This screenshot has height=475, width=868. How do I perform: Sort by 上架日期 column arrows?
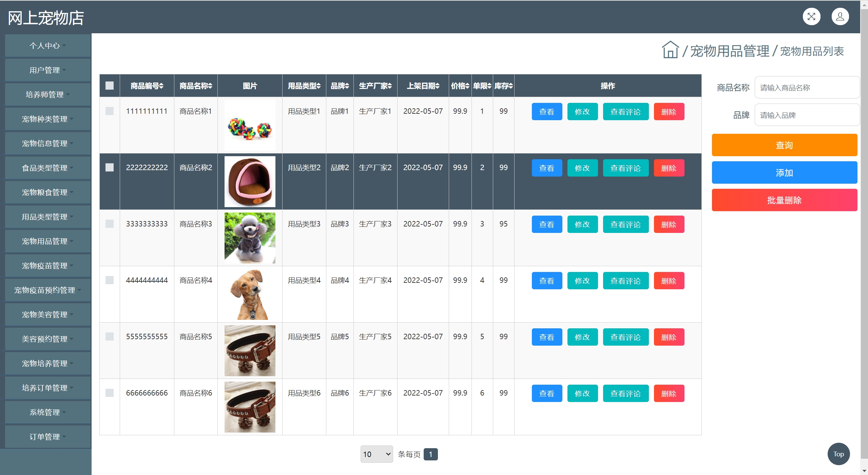click(x=438, y=86)
